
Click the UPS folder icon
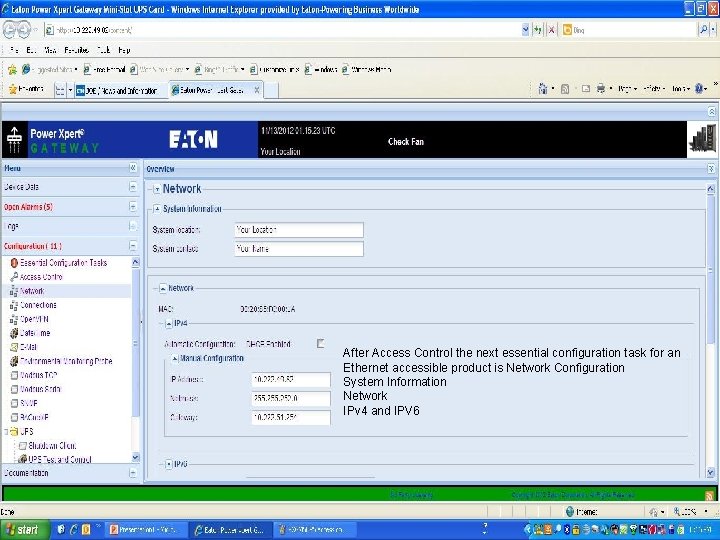[x=14, y=432]
